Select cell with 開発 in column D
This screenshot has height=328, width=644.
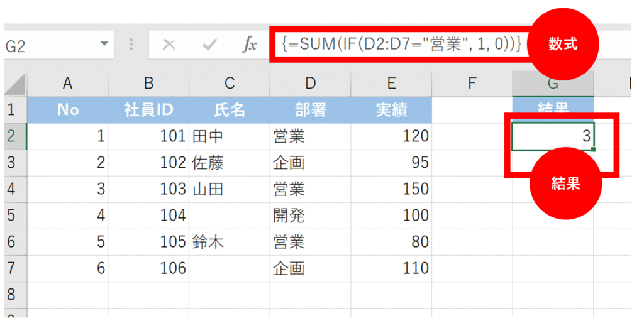(x=311, y=216)
